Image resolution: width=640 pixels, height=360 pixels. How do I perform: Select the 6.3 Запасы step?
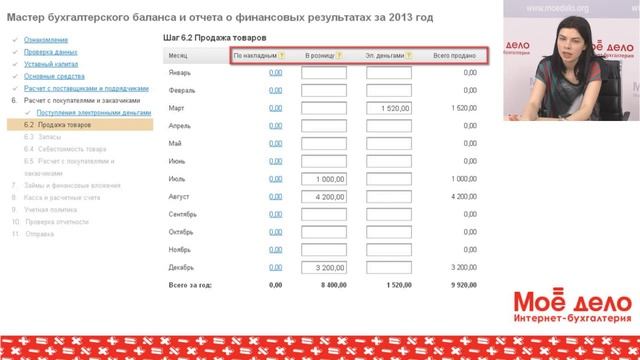[x=42, y=137]
